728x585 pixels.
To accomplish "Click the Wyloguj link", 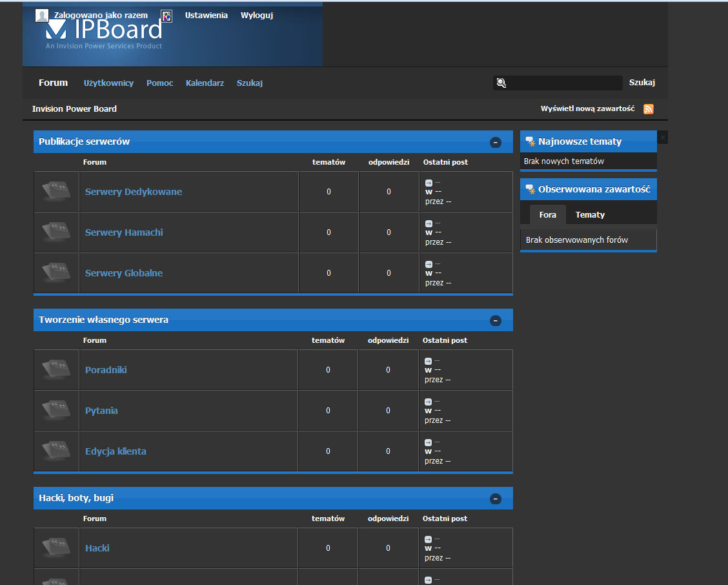I will click(257, 15).
